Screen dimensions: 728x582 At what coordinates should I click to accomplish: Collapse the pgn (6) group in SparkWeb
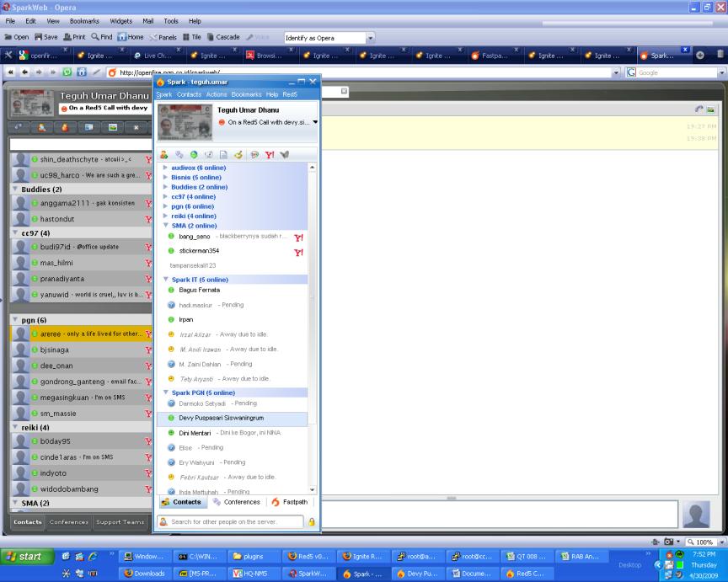pos(15,320)
